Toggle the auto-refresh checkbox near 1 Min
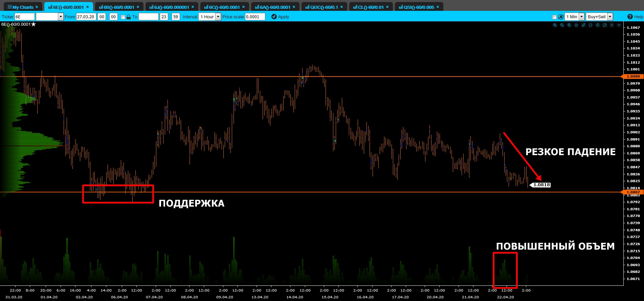Viewport: 644px width, 301px height. coord(554,17)
